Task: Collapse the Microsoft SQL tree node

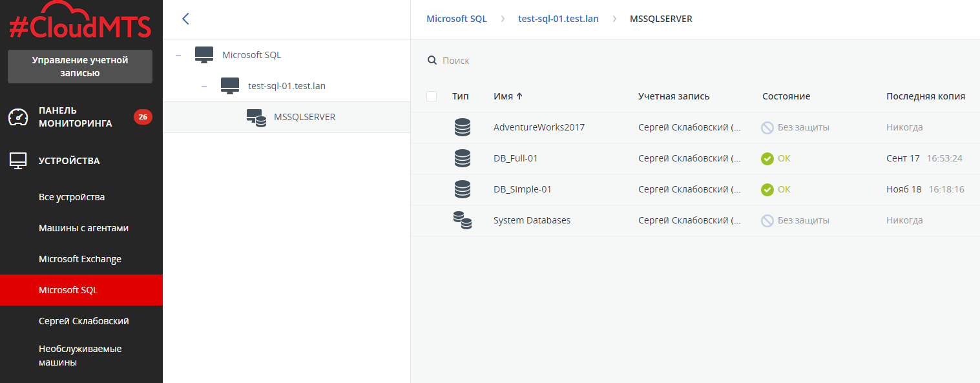Action: [x=178, y=56]
